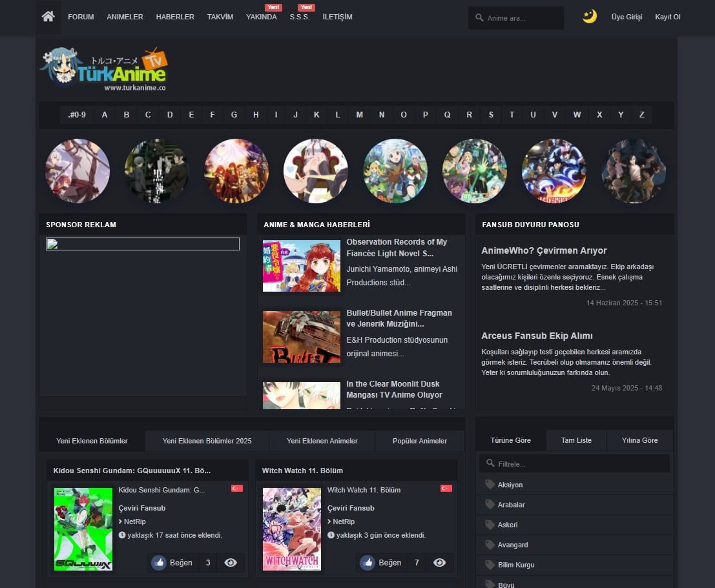Open the Bullet/Bullet news thumbnail image

(302, 337)
